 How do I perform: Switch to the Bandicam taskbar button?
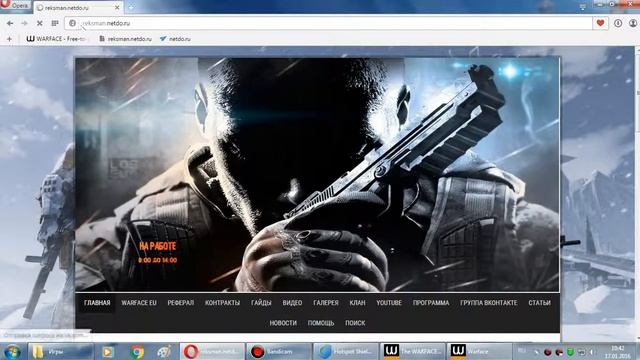[279, 351]
